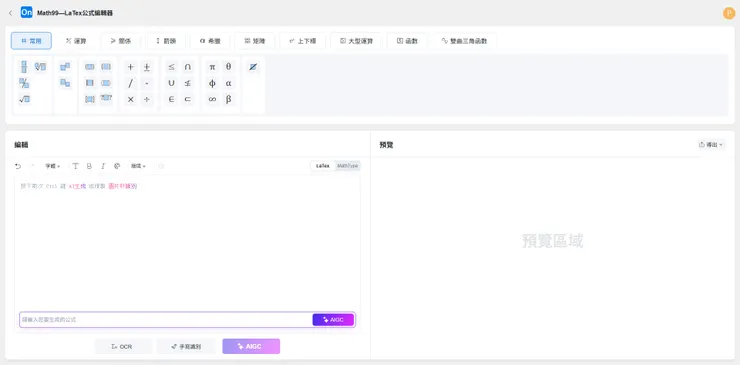This screenshot has width=740, height=365.
Task: Insert the subscript template
Action: [x=65, y=83]
